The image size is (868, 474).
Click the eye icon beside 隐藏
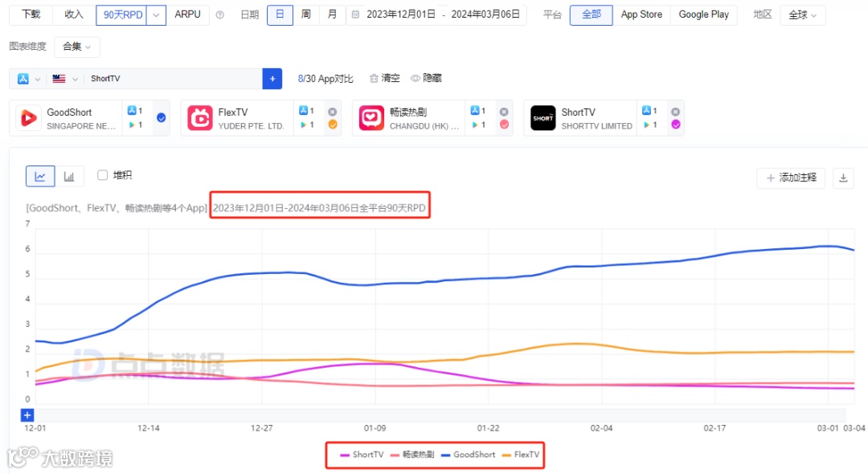pyautogui.click(x=416, y=79)
